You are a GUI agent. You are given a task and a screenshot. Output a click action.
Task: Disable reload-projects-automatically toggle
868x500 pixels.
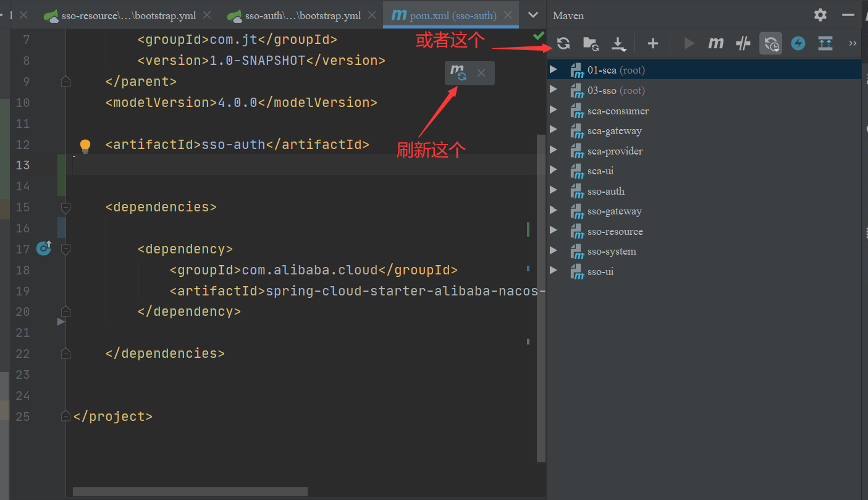click(x=770, y=43)
